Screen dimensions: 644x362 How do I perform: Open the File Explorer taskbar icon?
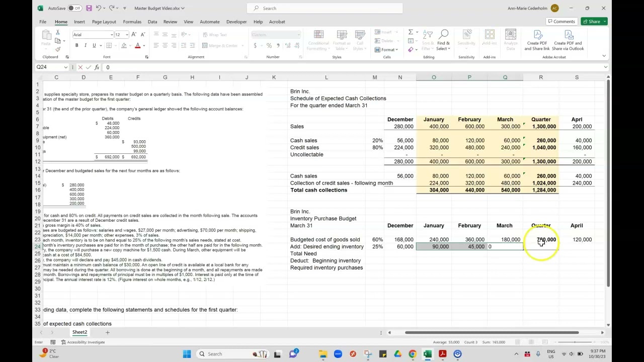323,354
